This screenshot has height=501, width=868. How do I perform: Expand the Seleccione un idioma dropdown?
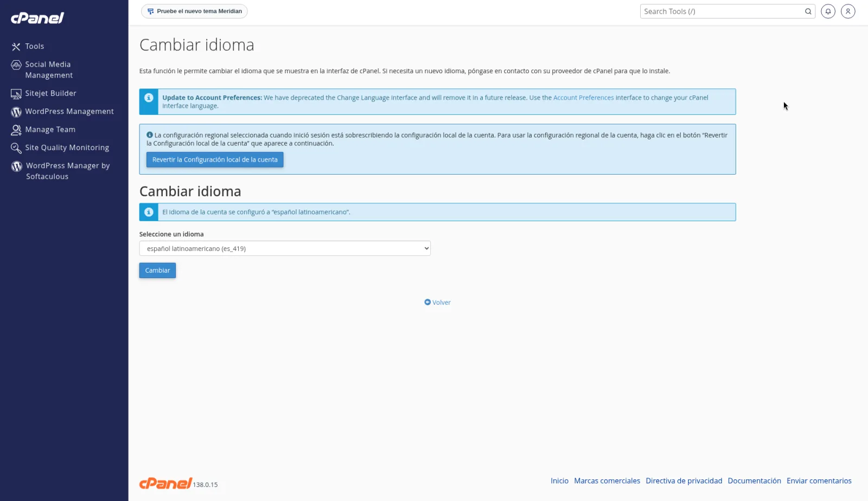(x=285, y=248)
